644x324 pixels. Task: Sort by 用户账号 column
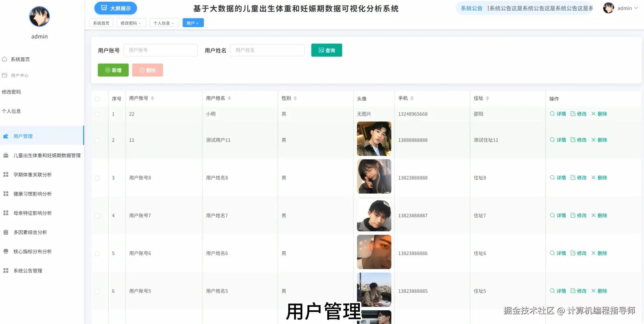click(x=152, y=98)
